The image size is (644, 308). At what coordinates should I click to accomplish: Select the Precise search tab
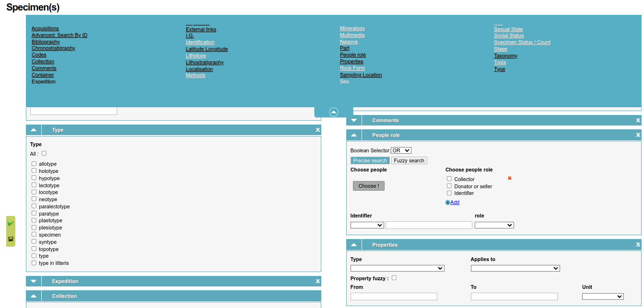pos(370,160)
